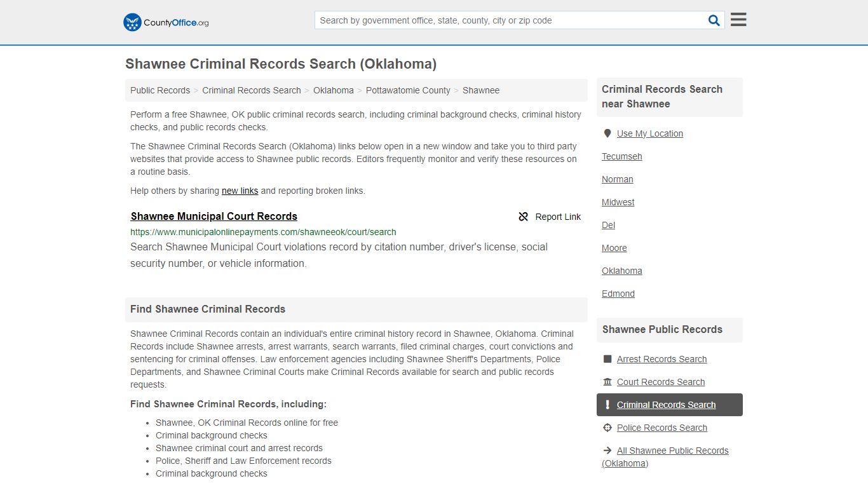Click the Criminal Records exclamation icon
Screen dimensions: 868x488
click(x=607, y=405)
